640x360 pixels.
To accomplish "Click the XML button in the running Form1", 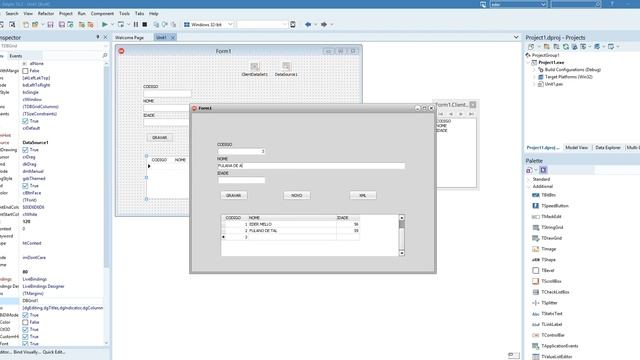I will (x=363, y=196).
